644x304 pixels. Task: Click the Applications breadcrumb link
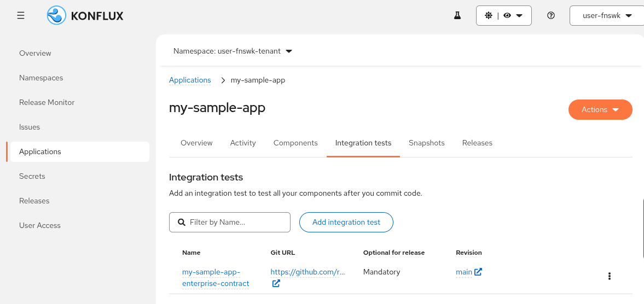click(x=190, y=80)
